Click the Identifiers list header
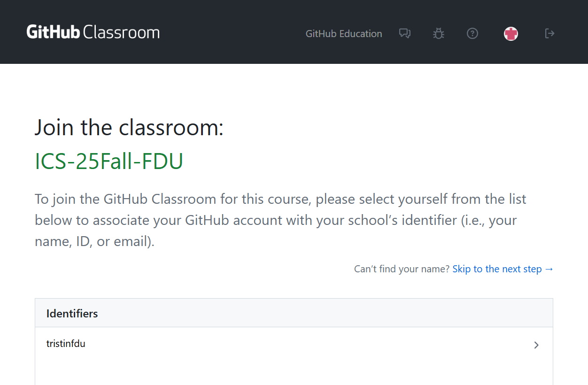 point(72,314)
